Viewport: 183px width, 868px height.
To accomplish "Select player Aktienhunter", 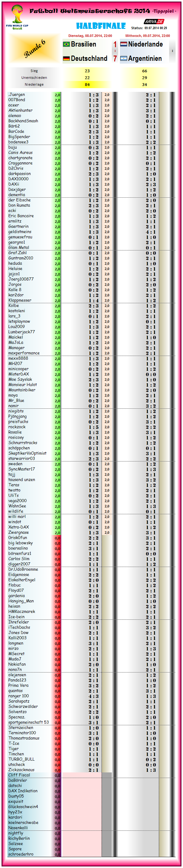I will [20, 110].
